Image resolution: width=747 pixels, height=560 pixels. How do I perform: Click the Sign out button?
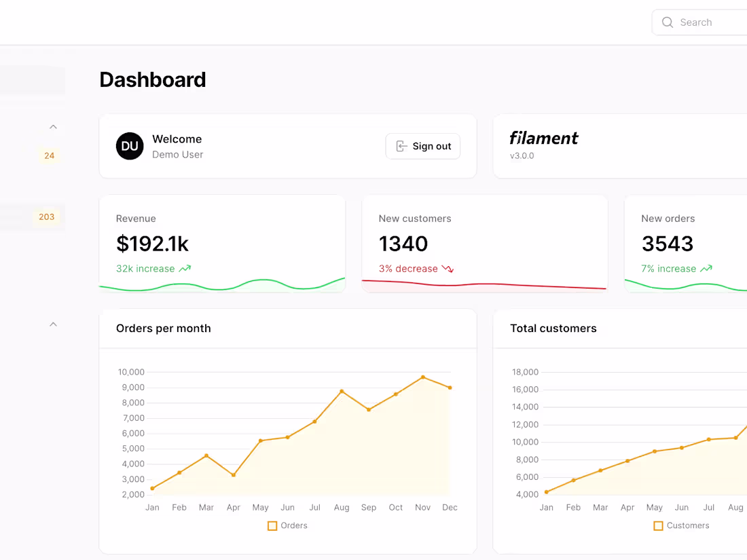tap(422, 146)
